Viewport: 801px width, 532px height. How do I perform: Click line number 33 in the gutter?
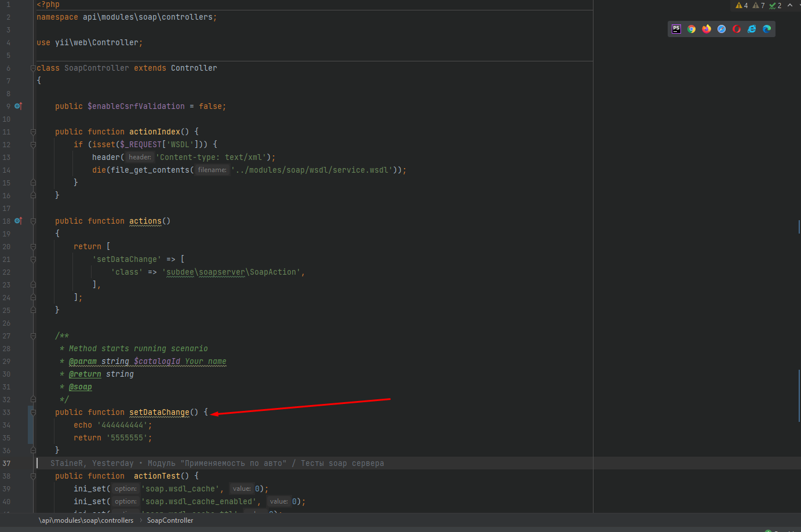(6, 412)
